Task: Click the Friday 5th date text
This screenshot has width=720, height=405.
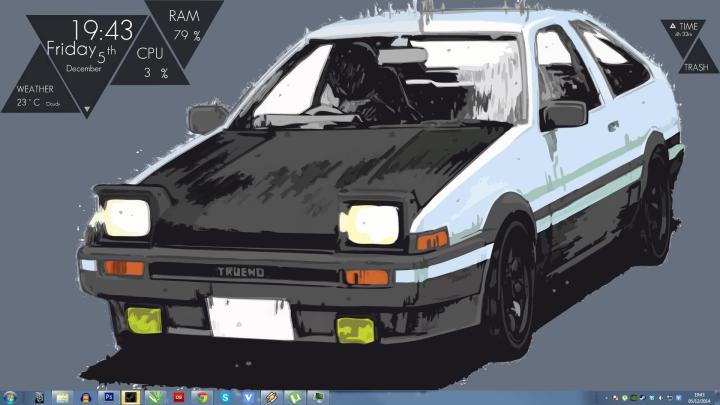Action: click(81, 51)
